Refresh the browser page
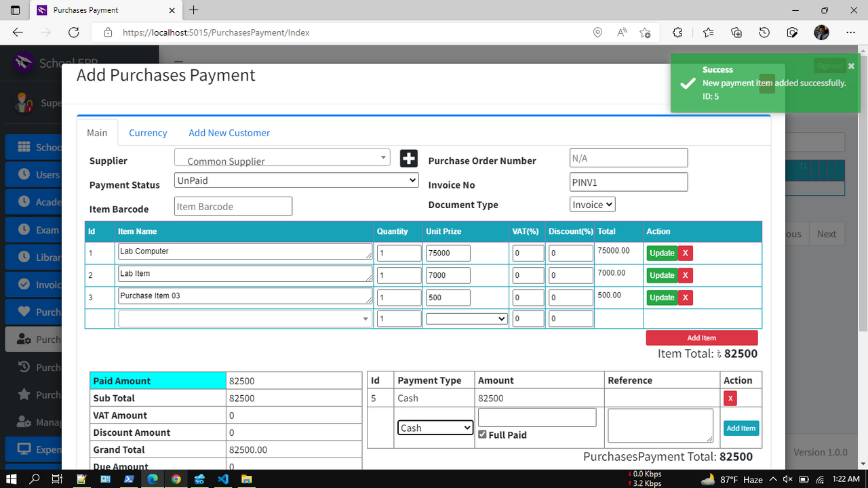Image resolution: width=868 pixels, height=488 pixels. click(x=74, y=33)
